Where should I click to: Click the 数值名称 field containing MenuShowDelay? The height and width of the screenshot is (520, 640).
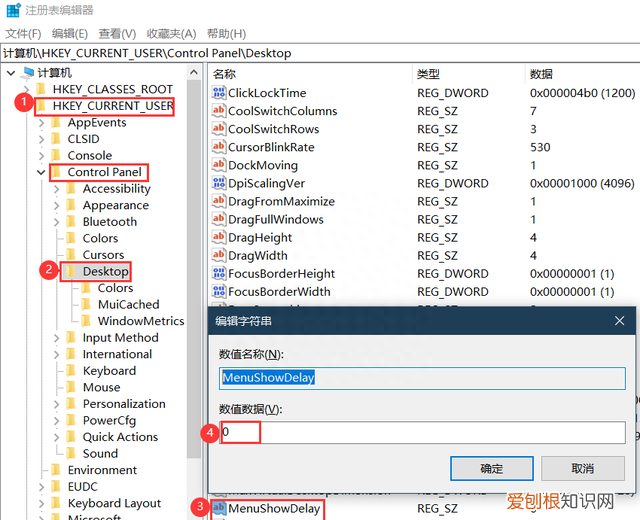click(x=422, y=378)
